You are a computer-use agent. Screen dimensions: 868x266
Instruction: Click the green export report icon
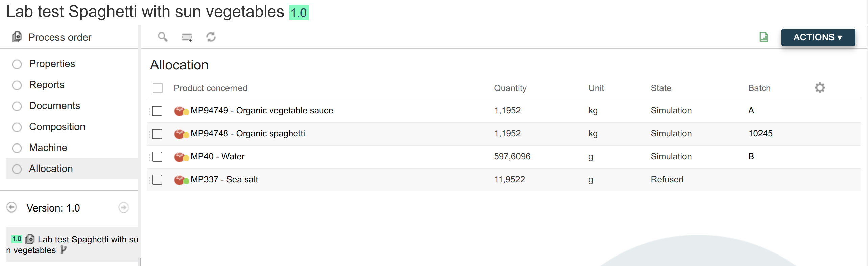point(764,37)
